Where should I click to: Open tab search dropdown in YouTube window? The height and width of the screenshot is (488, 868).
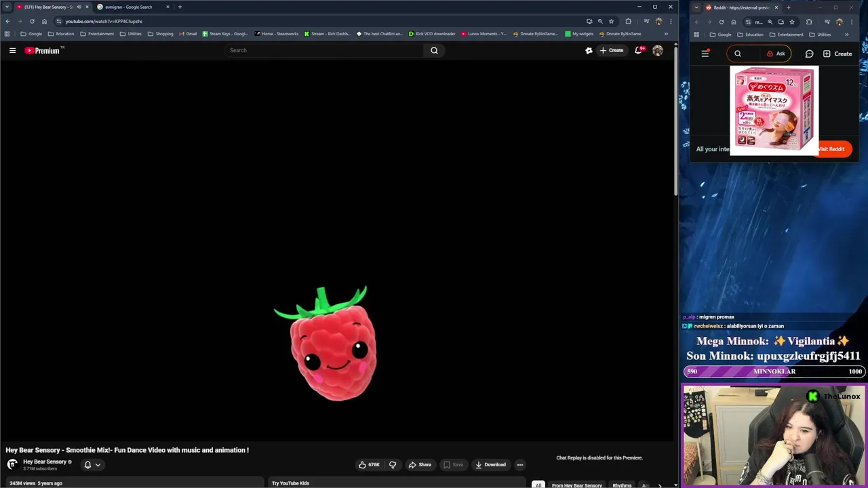(x=7, y=7)
